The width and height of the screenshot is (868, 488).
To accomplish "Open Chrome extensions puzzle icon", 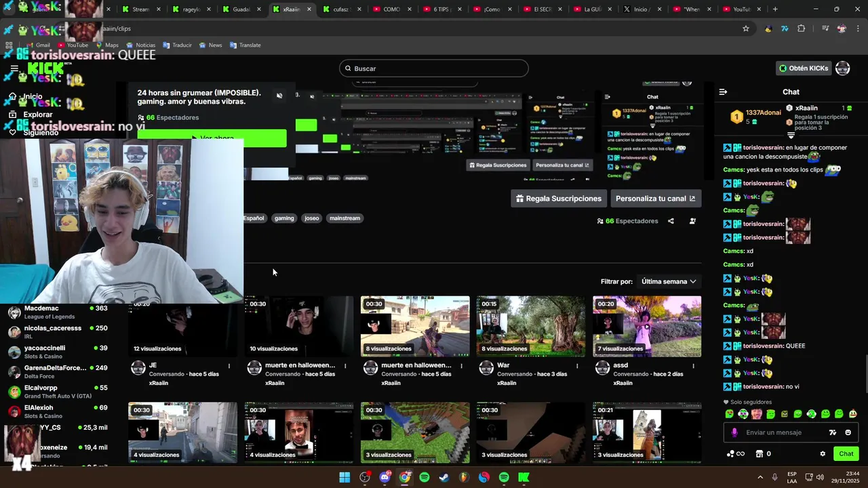I will (802, 28).
